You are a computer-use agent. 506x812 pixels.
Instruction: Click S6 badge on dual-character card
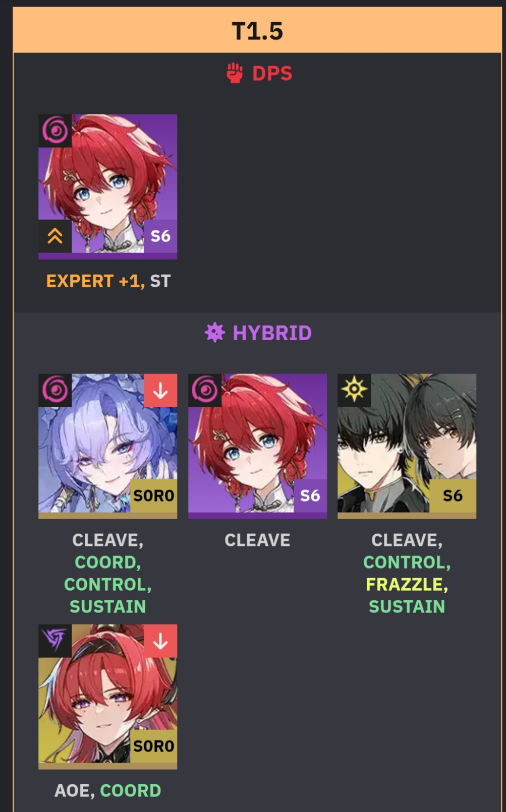pyautogui.click(x=453, y=496)
